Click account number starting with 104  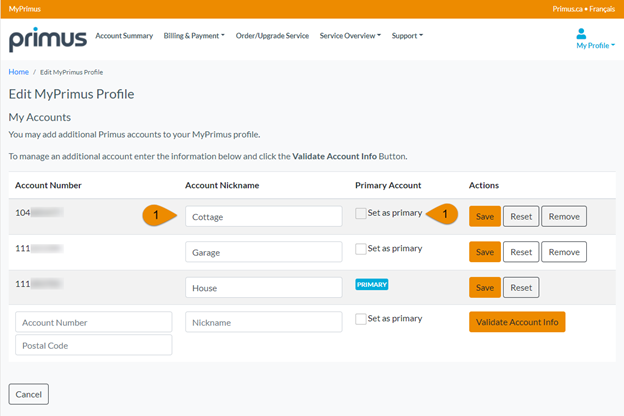(39, 213)
